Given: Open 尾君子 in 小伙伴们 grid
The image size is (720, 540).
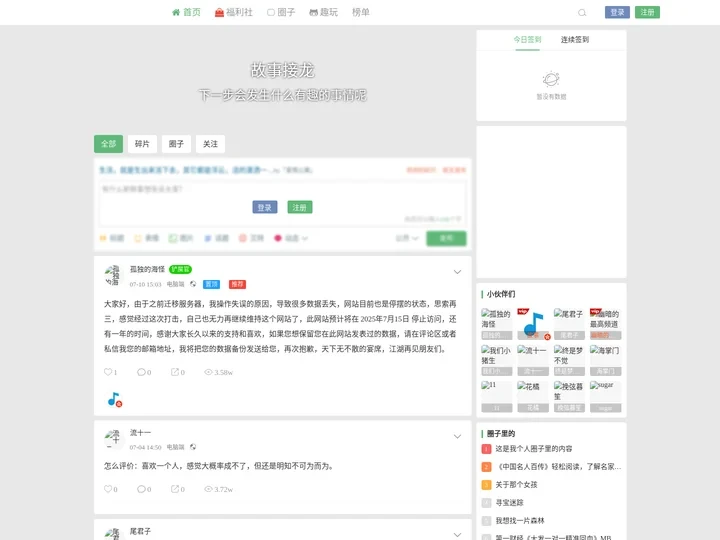Looking at the screenshot, I should point(569,324).
